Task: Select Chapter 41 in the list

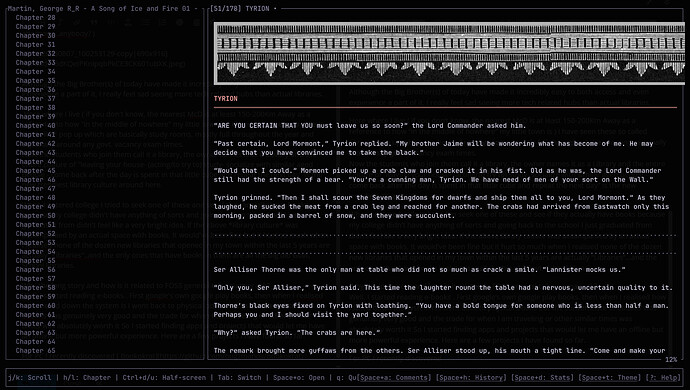Action: point(36,135)
